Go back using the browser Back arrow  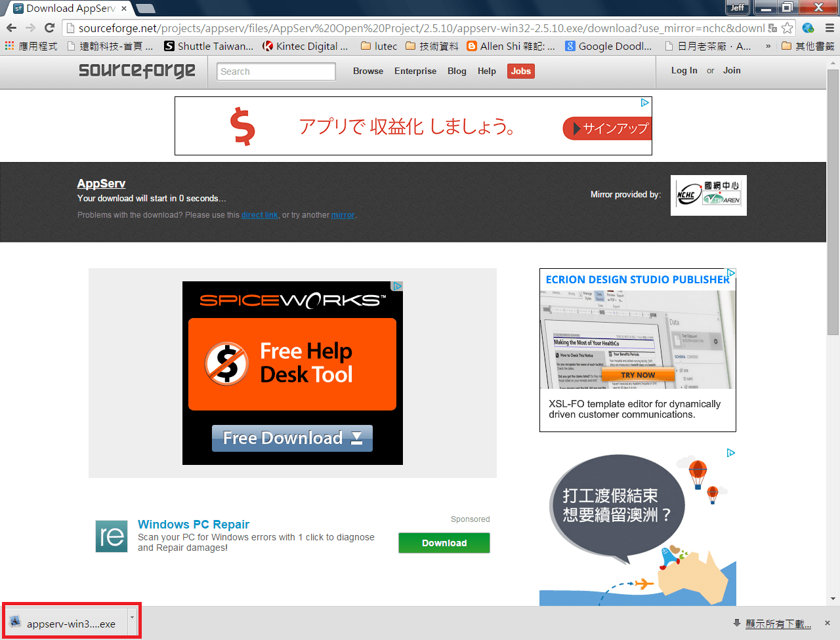[11, 28]
